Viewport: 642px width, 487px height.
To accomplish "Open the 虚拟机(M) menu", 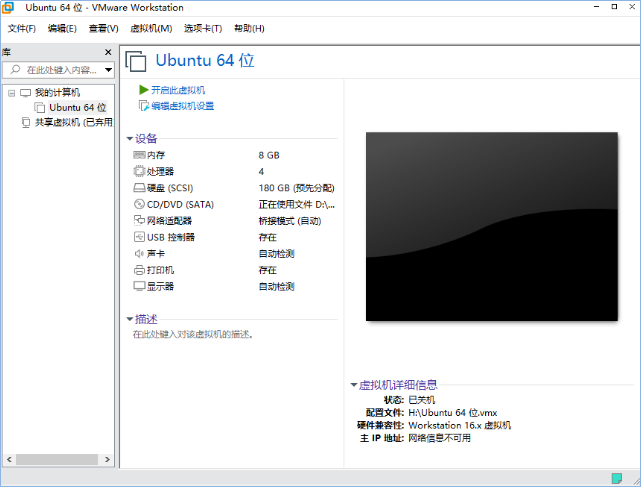I will (151, 28).
